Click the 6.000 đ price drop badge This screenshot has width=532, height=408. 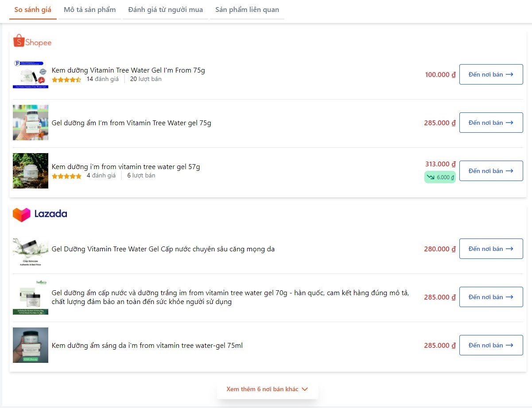[x=440, y=177]
